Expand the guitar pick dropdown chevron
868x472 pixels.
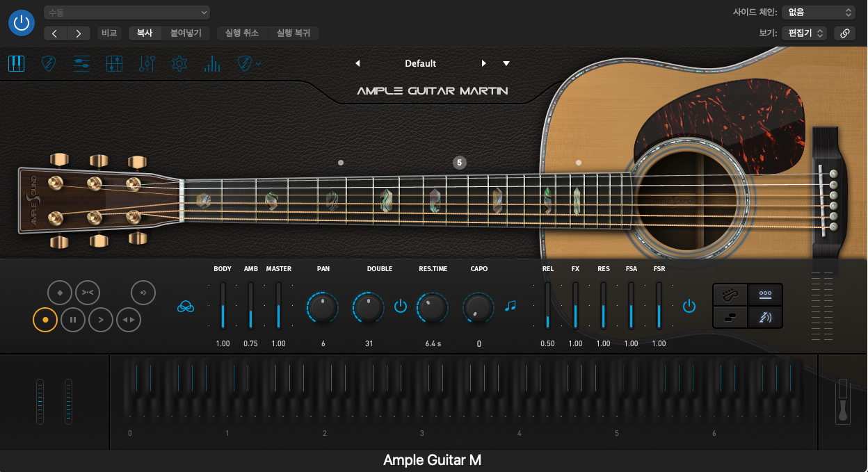(259, 64)
